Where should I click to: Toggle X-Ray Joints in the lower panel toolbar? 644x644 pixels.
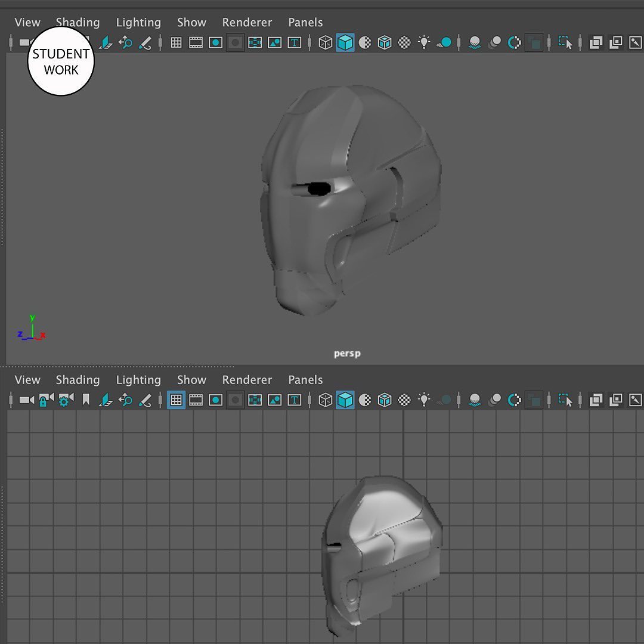click(x=636, y=400)
